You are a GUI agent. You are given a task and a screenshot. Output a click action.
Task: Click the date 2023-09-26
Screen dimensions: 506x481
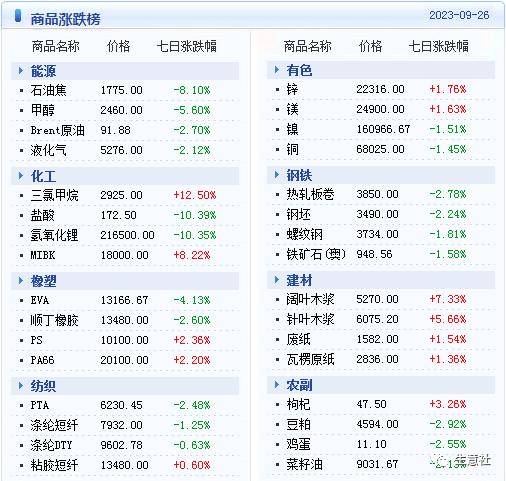pyautogui.click(x=459, y=15)
